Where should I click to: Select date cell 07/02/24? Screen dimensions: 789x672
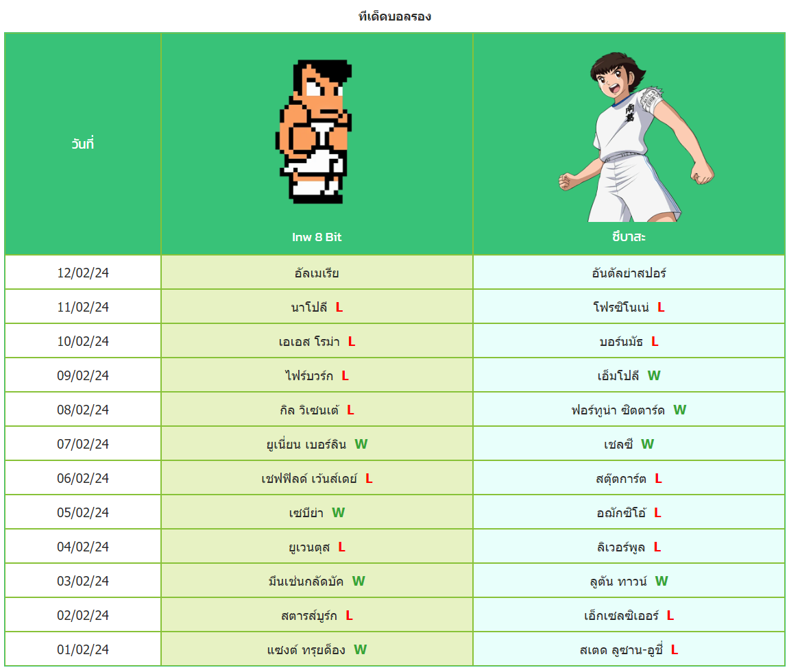click(x=82, y=444)
